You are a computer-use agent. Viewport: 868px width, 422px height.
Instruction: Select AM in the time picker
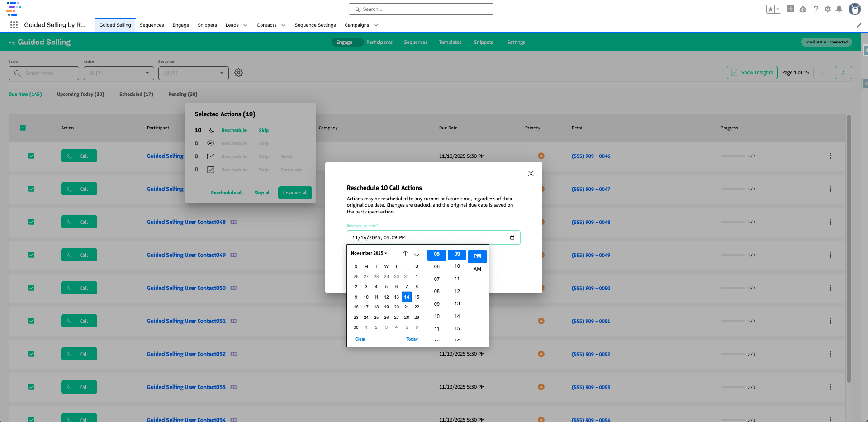tap(477, 269)
